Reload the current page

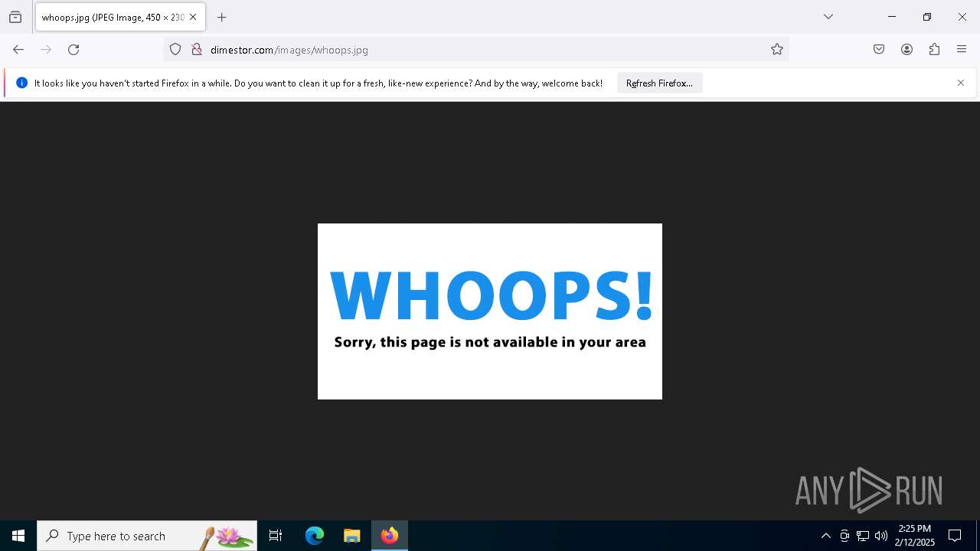coord(73,50)
